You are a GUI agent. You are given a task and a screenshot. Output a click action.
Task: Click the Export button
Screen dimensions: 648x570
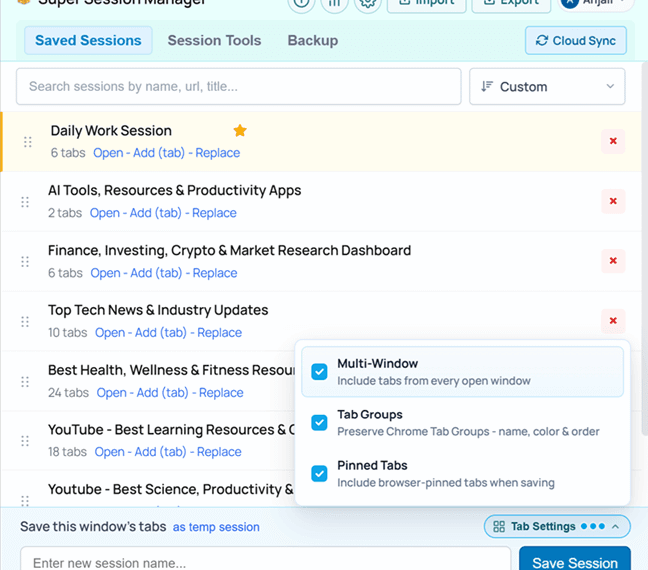point(511,4)
